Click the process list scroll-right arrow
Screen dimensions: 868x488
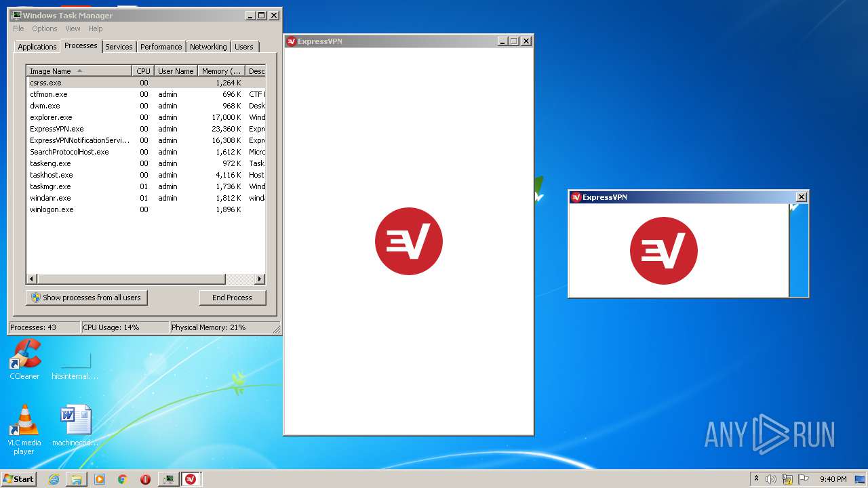click(259, 279)
